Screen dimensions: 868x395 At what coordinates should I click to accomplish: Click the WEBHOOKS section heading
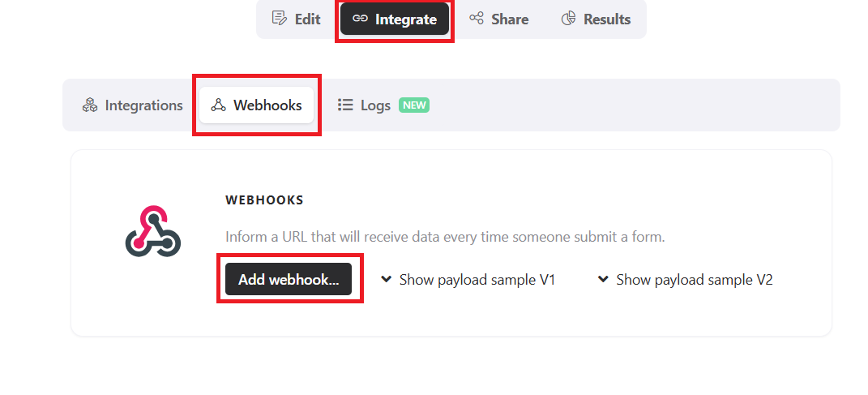(x=264, y=200)
